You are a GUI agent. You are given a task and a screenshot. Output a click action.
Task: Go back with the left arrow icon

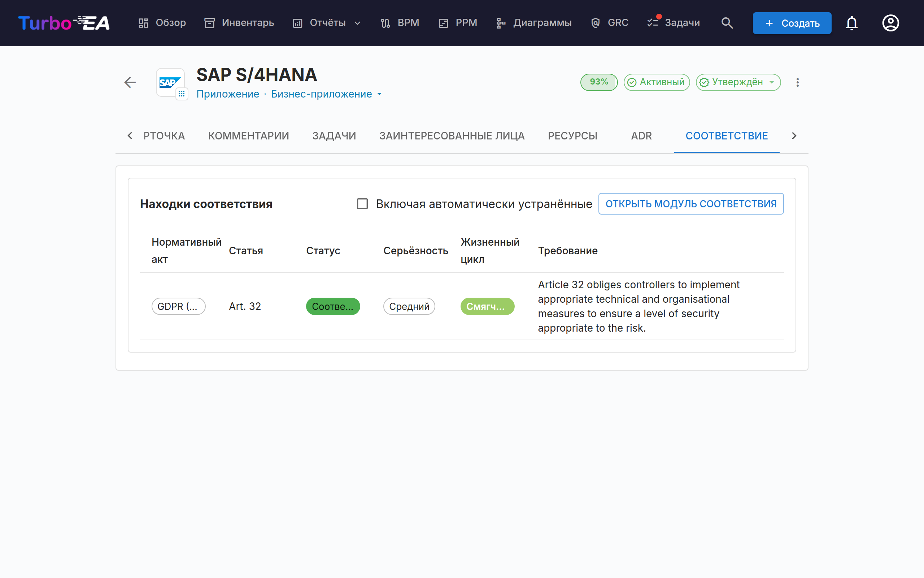pos(130,82)
